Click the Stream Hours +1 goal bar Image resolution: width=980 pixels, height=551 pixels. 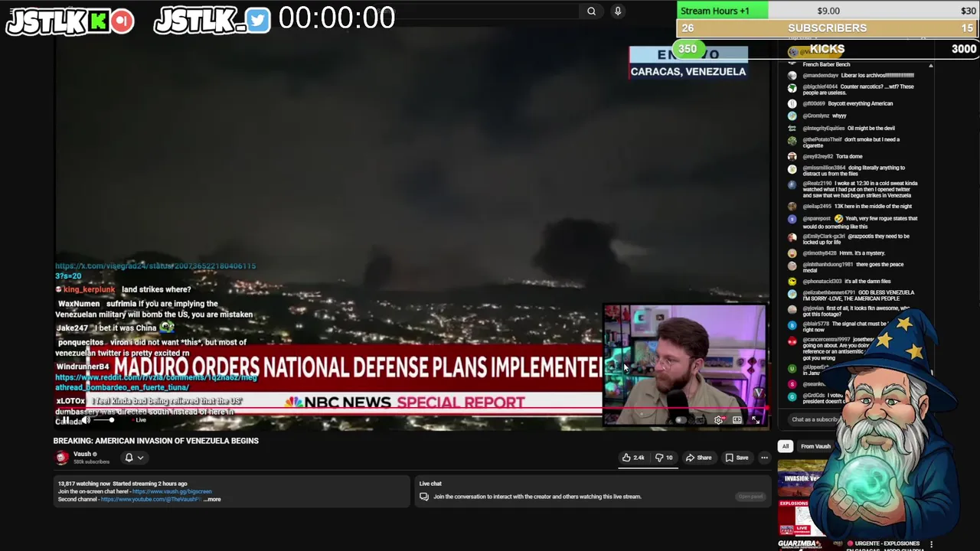tap(828, 11)
